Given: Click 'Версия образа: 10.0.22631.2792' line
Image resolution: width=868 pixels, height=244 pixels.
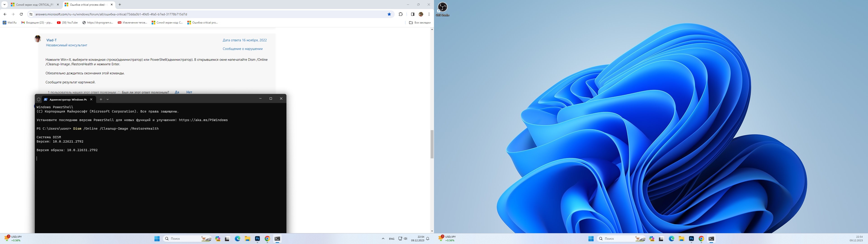Looking at the screenshot, I should (67, 150).
